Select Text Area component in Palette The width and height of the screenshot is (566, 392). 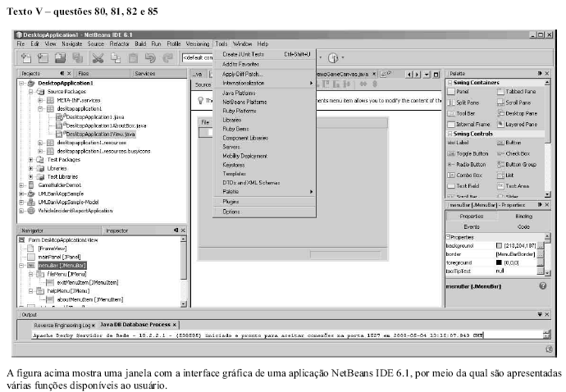tap(514, 186)
